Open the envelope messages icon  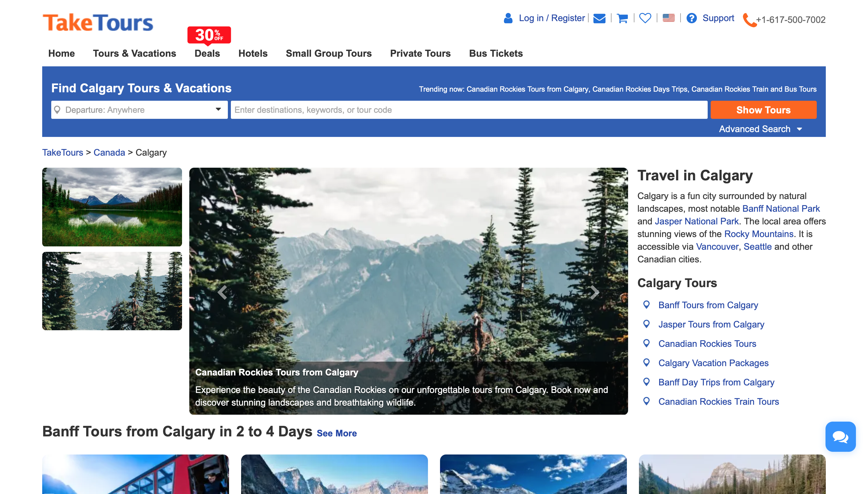pos(599,18)
